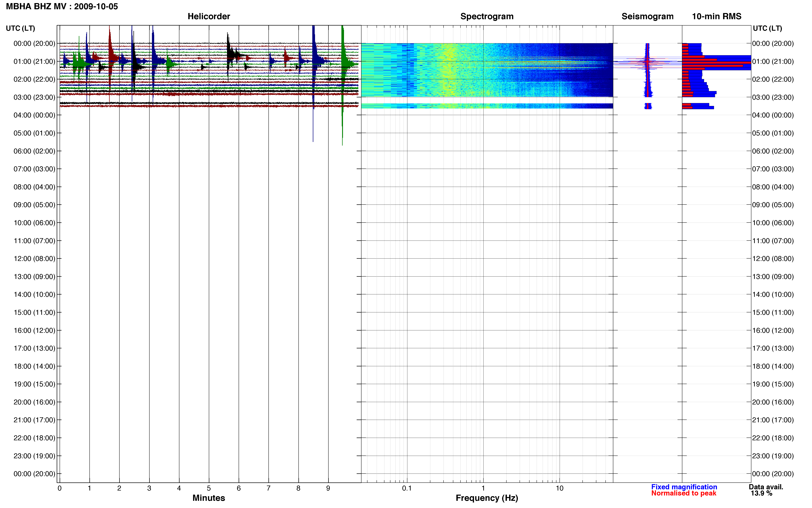Click the left '02:00 (22:00)' time label

tap(34, 79)
